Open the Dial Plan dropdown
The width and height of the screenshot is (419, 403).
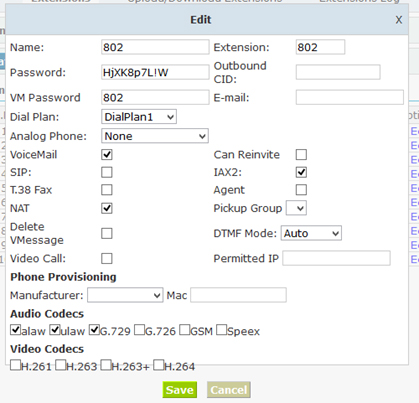point(139,117)
